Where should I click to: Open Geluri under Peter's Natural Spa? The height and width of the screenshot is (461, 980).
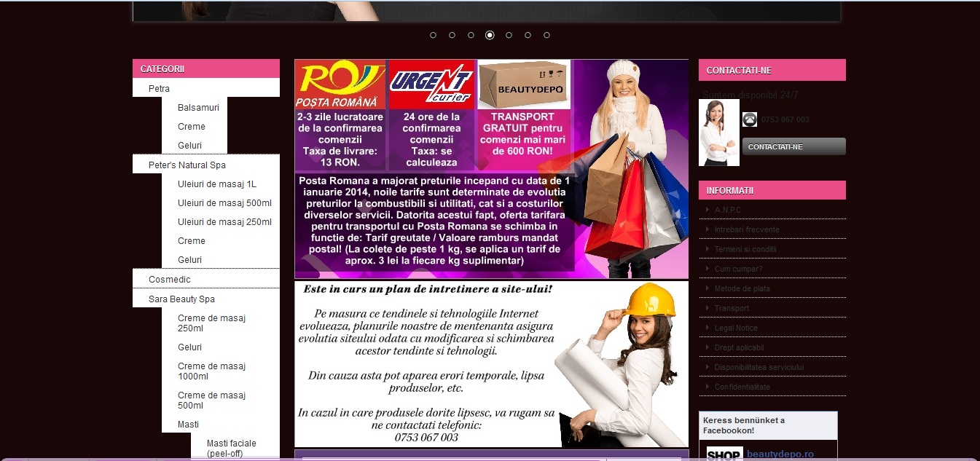pos(189,260)
